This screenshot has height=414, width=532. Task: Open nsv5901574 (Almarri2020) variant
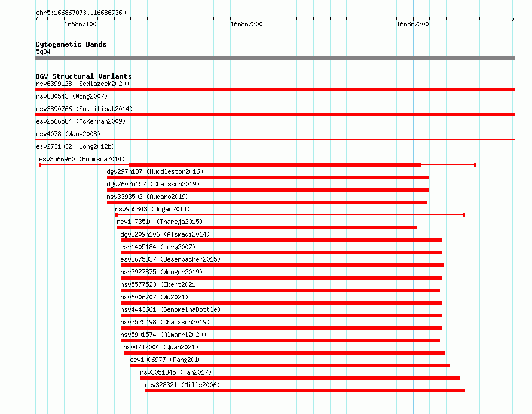(163, 335)
